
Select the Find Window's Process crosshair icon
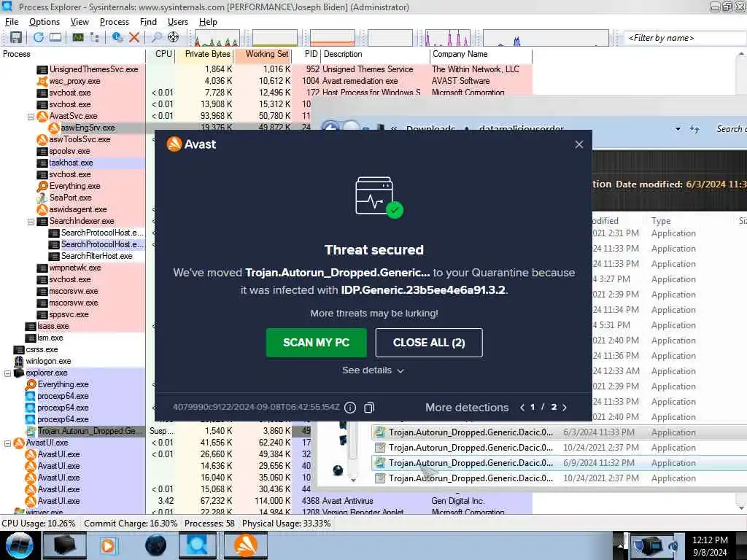point(174,37)
